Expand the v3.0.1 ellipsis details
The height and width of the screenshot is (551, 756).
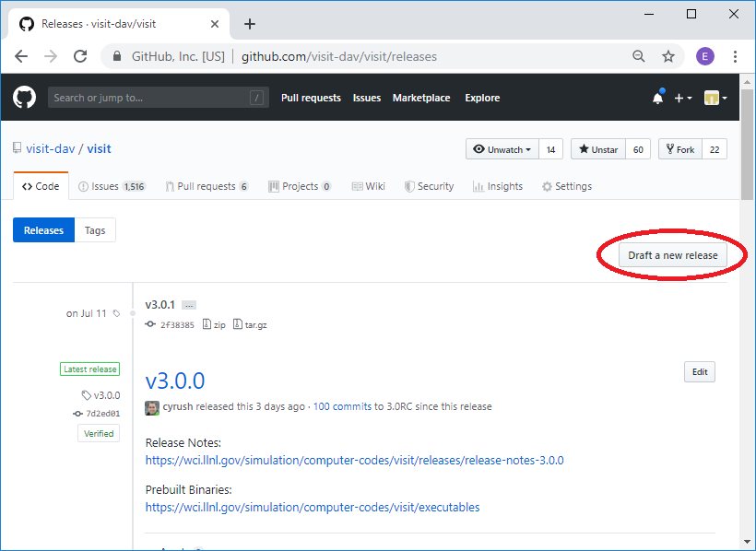pos(189,305)
